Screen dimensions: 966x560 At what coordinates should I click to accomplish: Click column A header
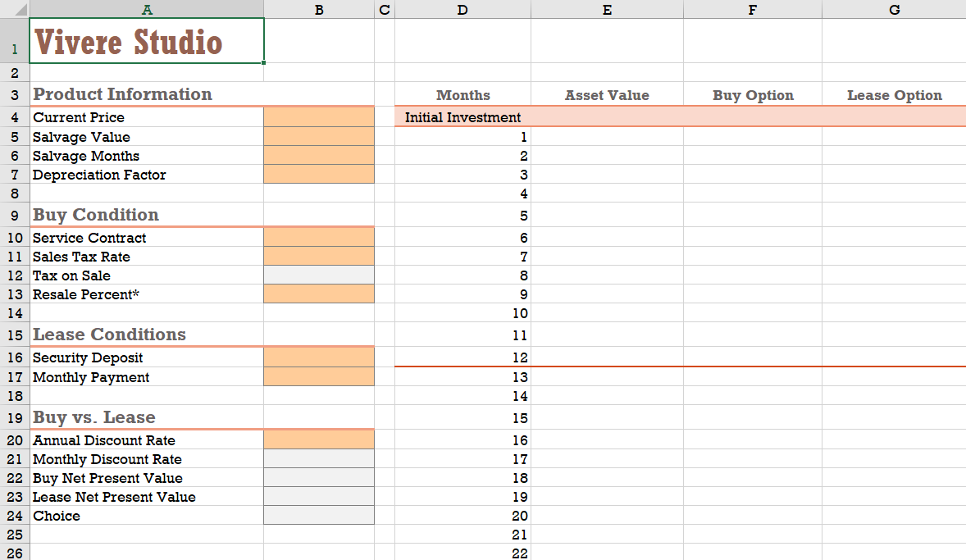pyautogui.click(x=147, y=9)
